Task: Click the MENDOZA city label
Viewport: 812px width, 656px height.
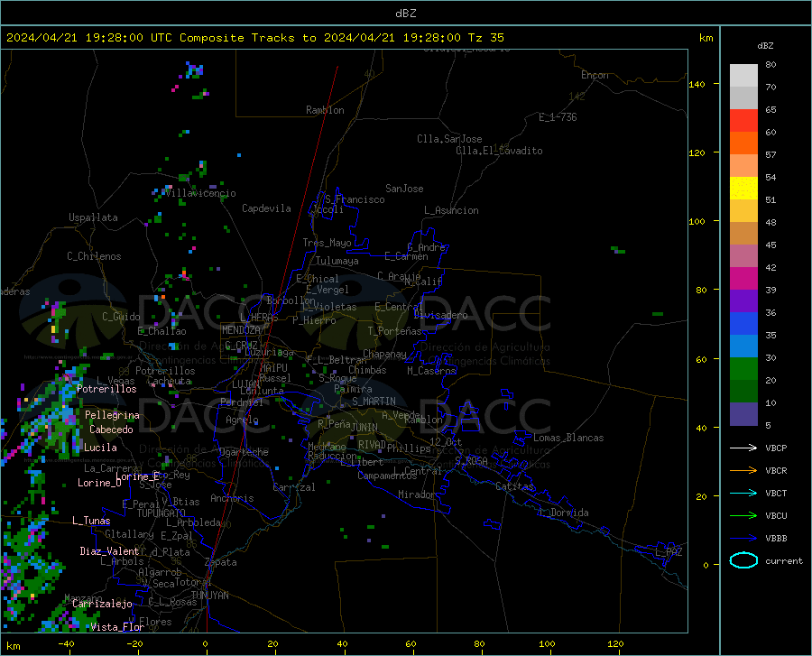Action: [x=241, y=330]
